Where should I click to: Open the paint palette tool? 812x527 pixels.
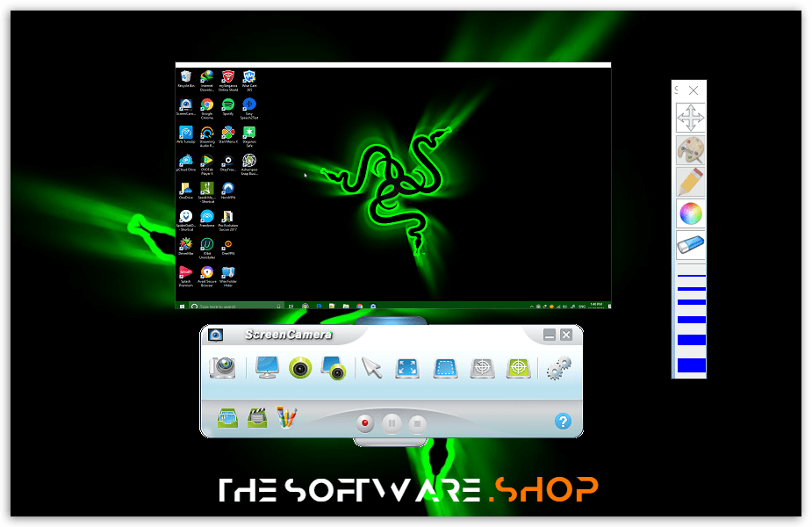coord(691,150)
